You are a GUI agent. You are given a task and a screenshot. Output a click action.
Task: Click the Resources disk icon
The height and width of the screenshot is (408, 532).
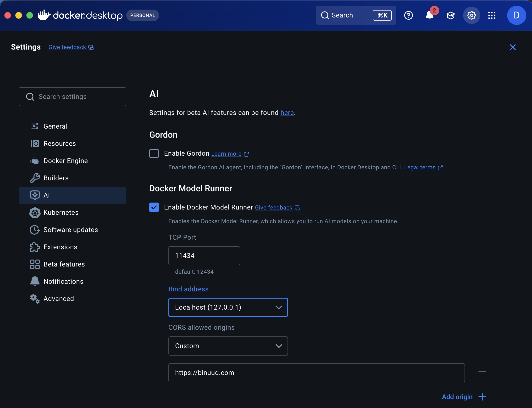click(x=35, y=143)
